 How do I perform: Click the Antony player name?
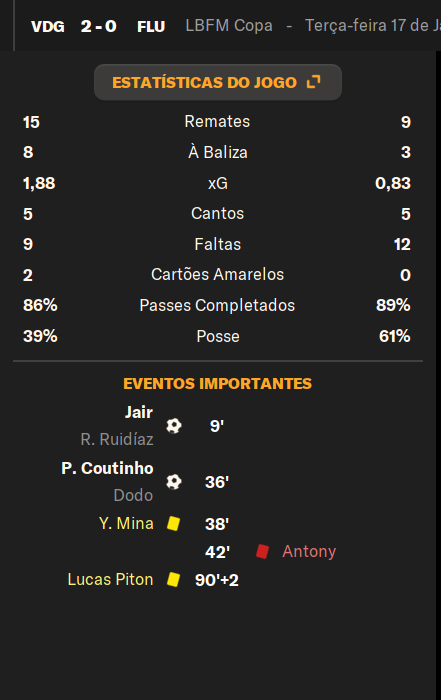tap(309, 551)
